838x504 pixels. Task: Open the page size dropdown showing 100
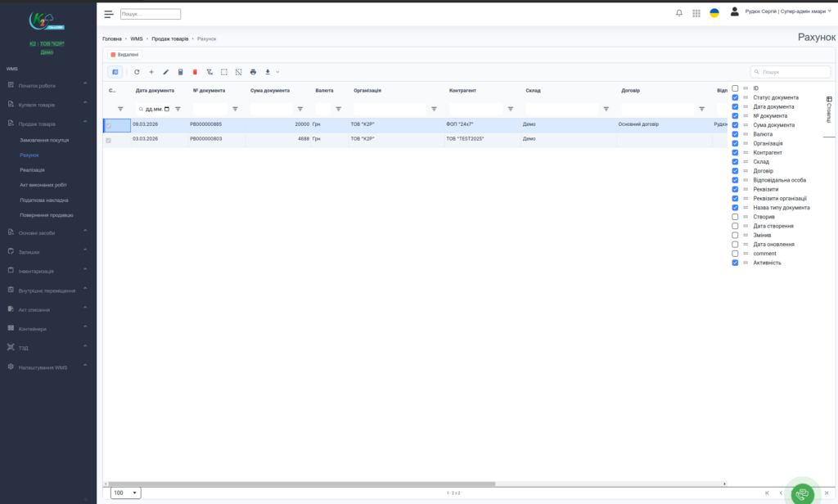[125, 493]
